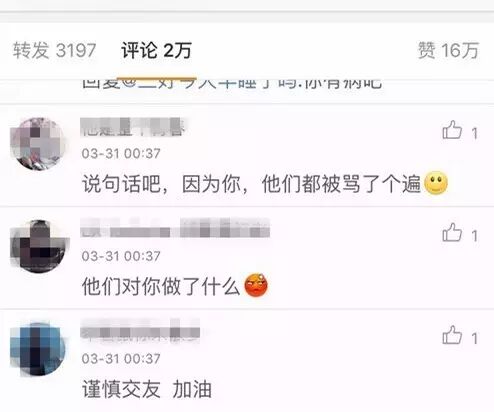Open the blue avatar of 谨慎交友 commenter
The height and width of the screenshot is (412, 494).
[x=37, y=349]
